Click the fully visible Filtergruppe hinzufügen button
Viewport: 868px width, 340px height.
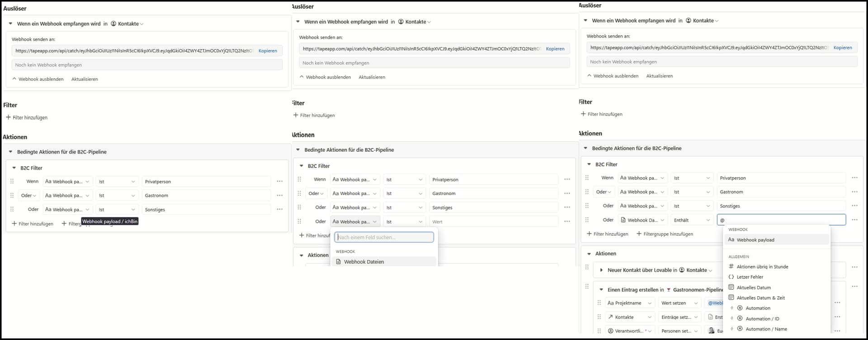(x=665, y=234)
